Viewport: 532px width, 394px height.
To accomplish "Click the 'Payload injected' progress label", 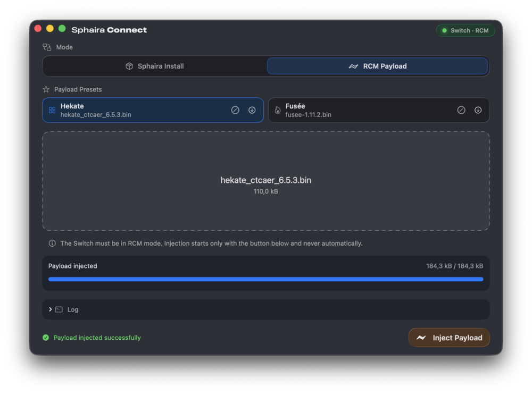I will [x=72, y=266].
